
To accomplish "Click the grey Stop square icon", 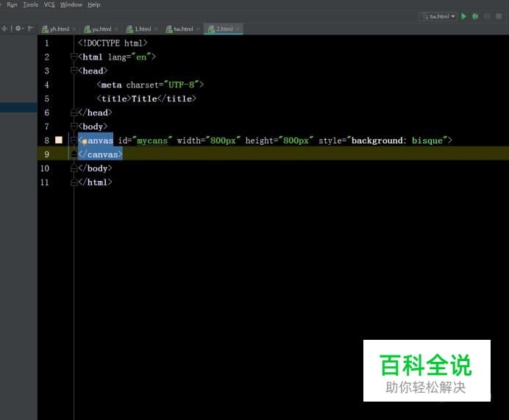I will pyautogui.click(x=499, y=16).
